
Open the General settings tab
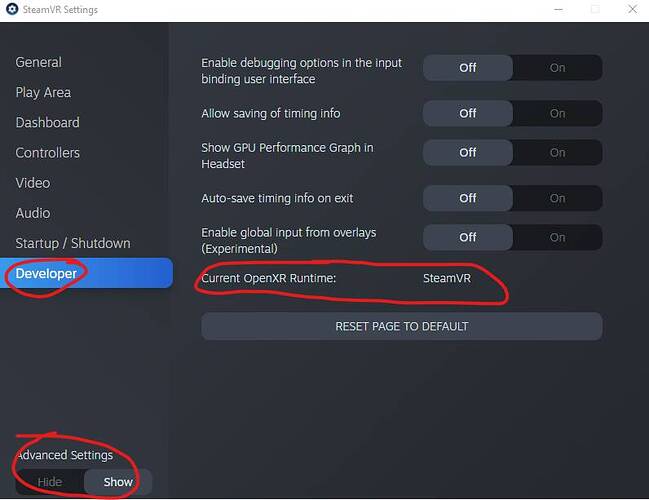(38, 62)
